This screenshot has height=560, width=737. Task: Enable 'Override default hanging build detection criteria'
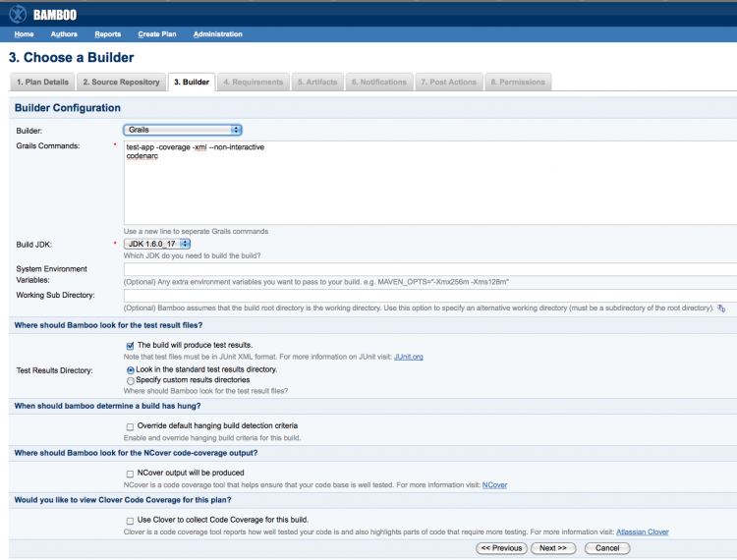pyautogui.click(x=130, y=426)
